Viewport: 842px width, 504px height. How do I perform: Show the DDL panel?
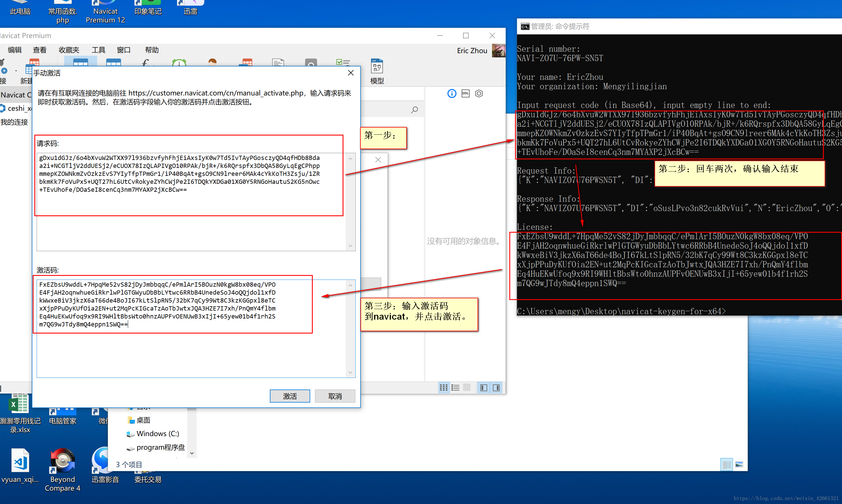click(x=465, y=93)
